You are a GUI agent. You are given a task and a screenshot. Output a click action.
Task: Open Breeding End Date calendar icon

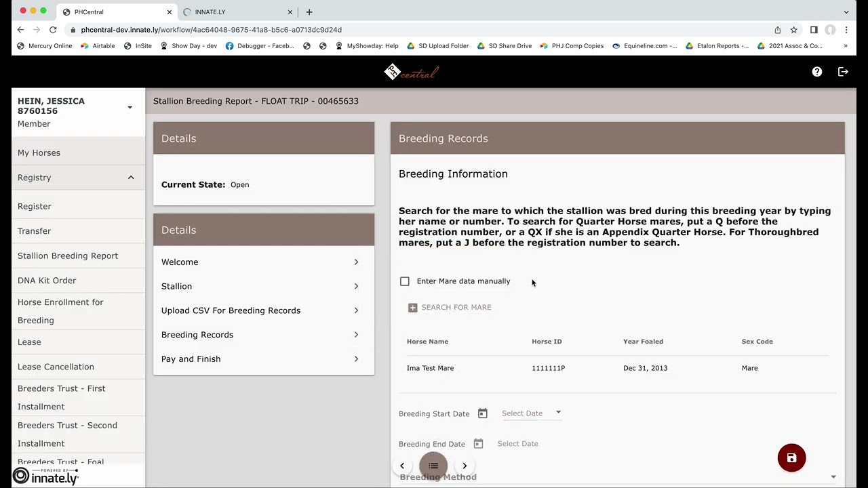[478, 443]
